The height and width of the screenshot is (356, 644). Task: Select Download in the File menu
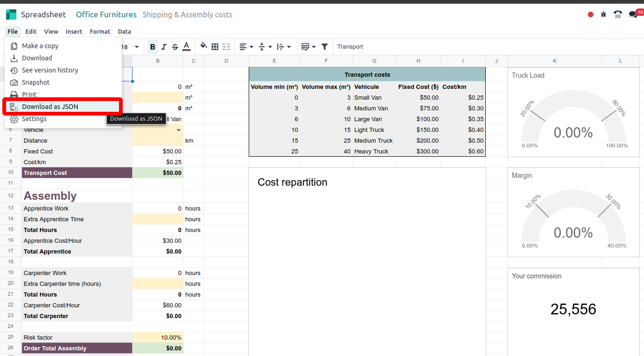63,58
